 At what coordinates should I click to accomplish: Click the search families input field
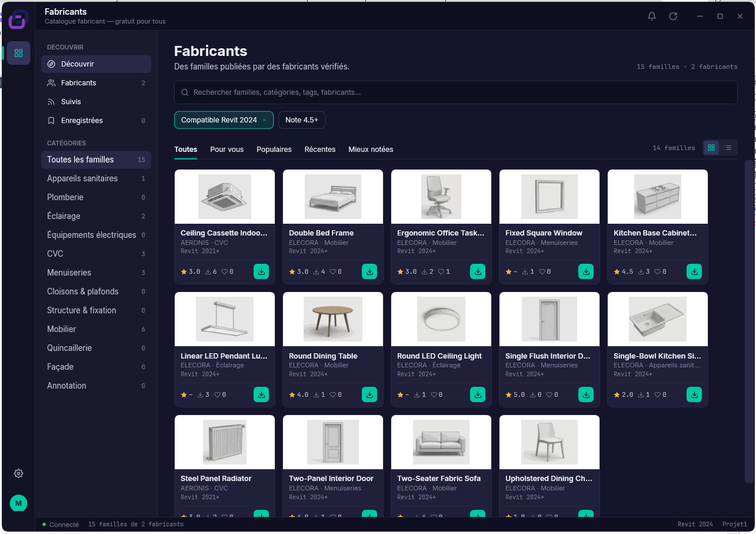coord(455,92)
